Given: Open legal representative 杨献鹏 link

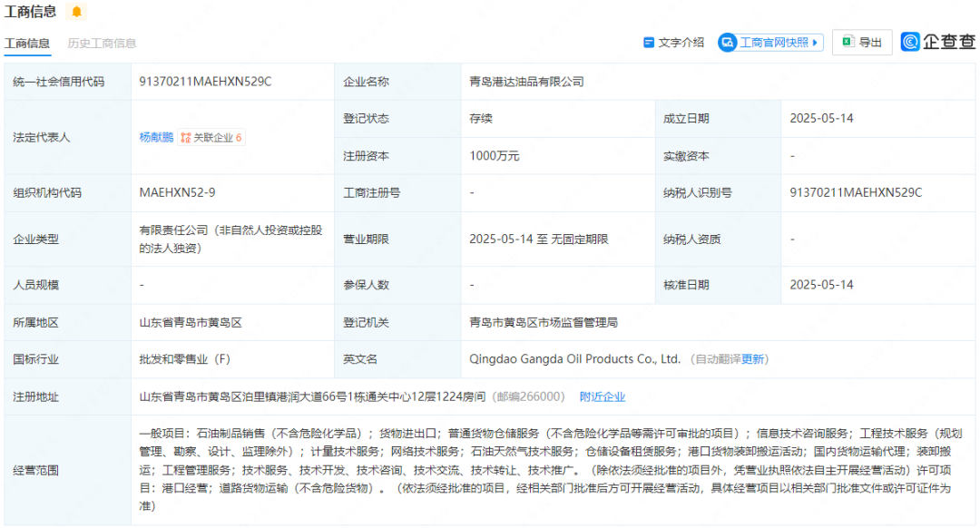Looking at the screenshot, I should click(x=156, y=138).
